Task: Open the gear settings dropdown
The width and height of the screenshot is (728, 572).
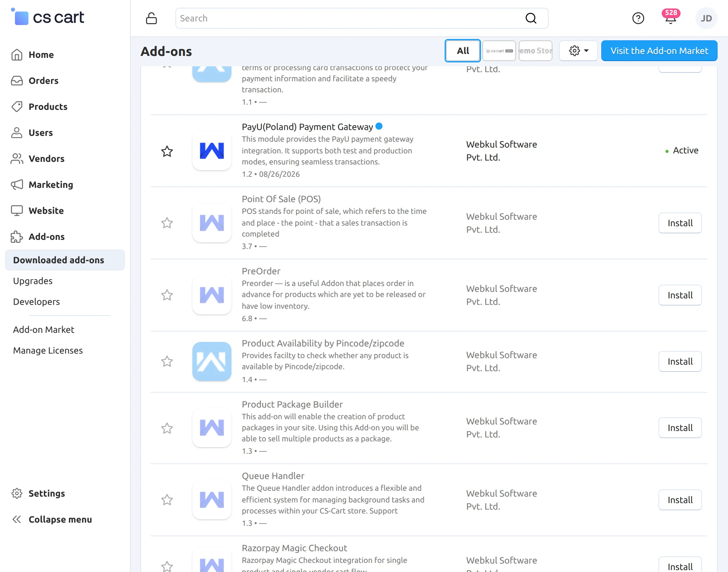Action: point(578,51)
